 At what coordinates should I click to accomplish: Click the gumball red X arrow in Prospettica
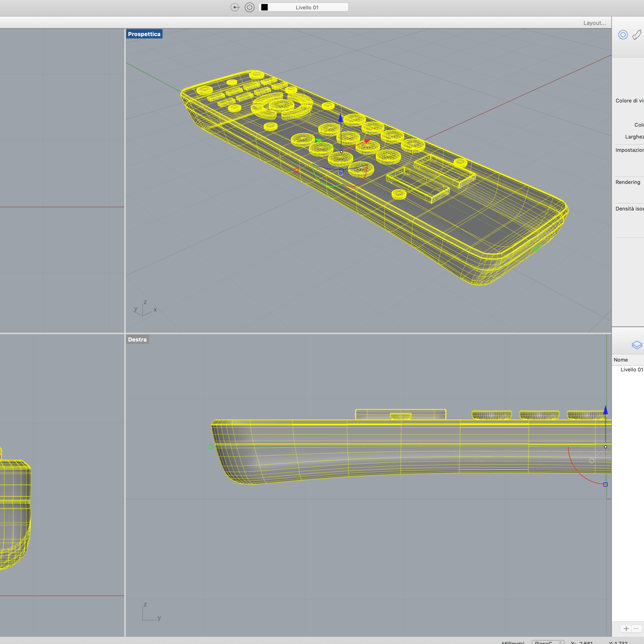pos(367,141)
